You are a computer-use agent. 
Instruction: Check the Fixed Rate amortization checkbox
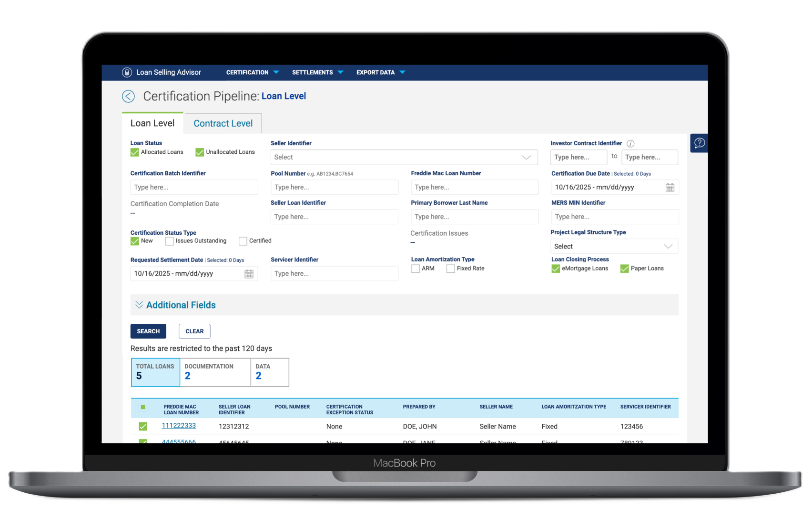click(x=450, y=269)
